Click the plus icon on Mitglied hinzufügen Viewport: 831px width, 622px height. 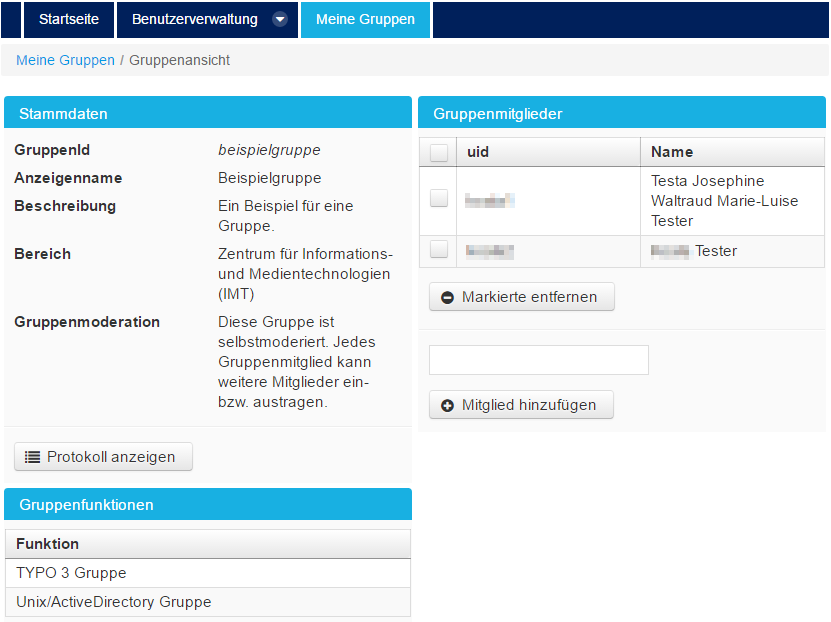coord(447,405)
